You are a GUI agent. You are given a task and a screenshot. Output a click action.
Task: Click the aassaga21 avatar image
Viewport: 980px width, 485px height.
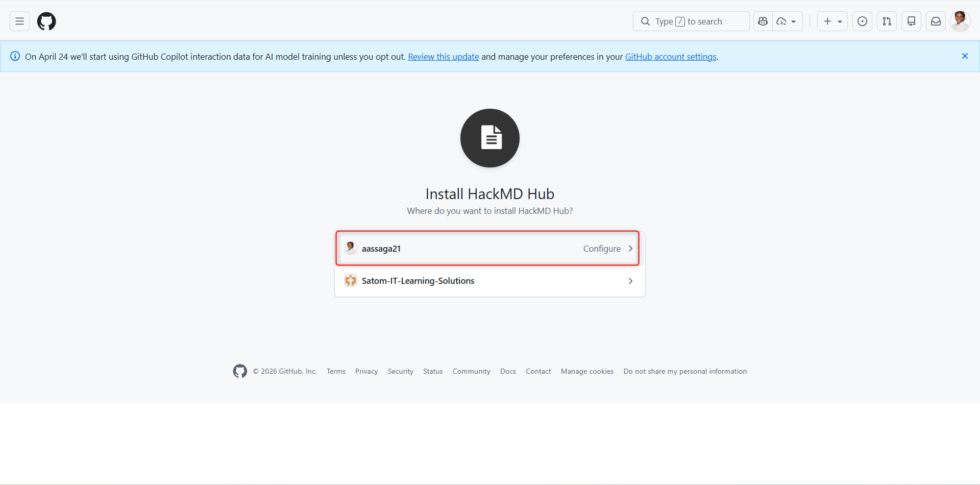point(351,248)
